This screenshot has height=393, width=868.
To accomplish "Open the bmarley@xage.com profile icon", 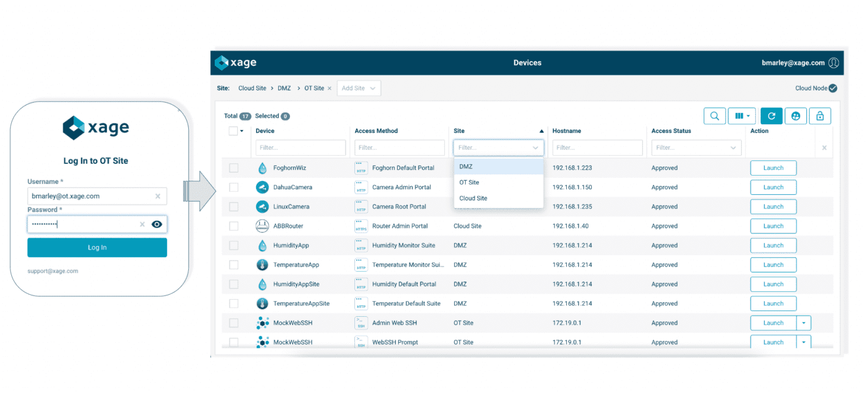I will click(x=834, y=63).
